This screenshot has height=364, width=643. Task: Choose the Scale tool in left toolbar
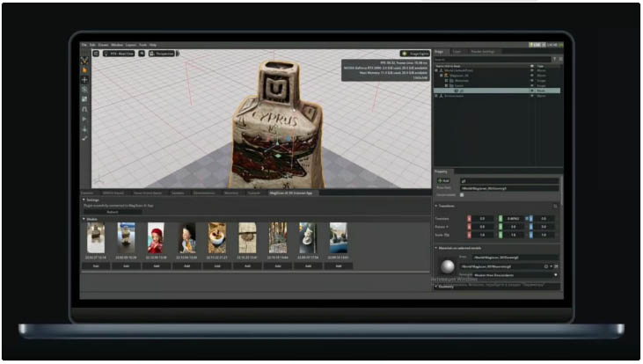point(85,99)
